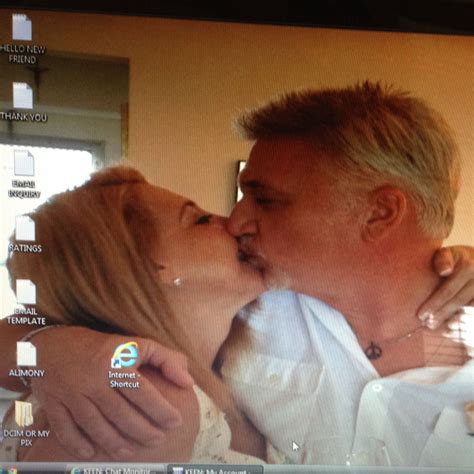Click the 'HELLO NEW FRIEND' label text
This screenshot has height=474, width=474.
coord(22,54)
